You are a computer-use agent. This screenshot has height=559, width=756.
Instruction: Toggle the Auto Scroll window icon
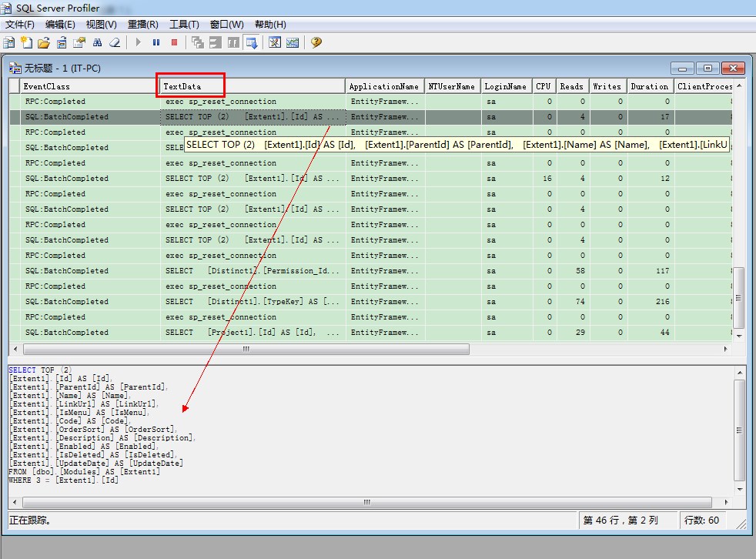coord(251,43)
